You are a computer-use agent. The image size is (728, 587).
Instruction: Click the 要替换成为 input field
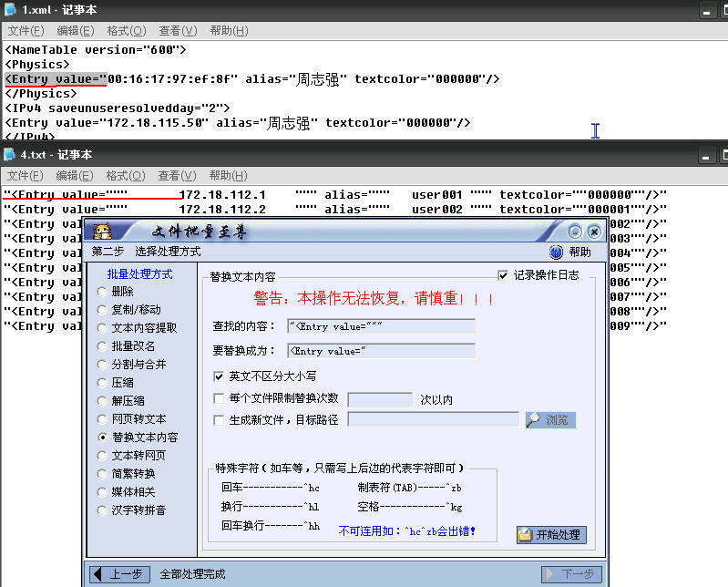pyautogui.click(x=381, y=351)
